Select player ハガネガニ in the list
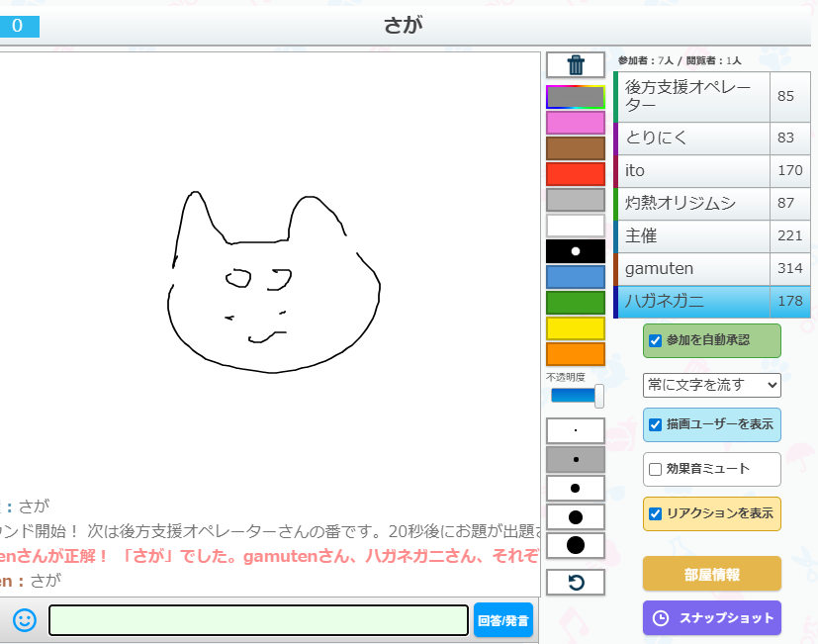This screenshot has height=644, width=818. pos(692,302)
